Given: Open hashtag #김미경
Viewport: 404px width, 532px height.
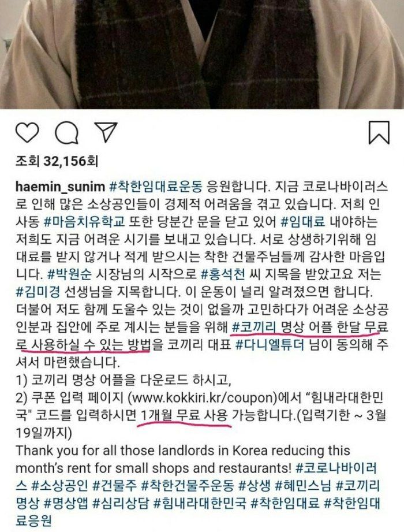Looking at the screenshot, I should [x=38, y=292].
